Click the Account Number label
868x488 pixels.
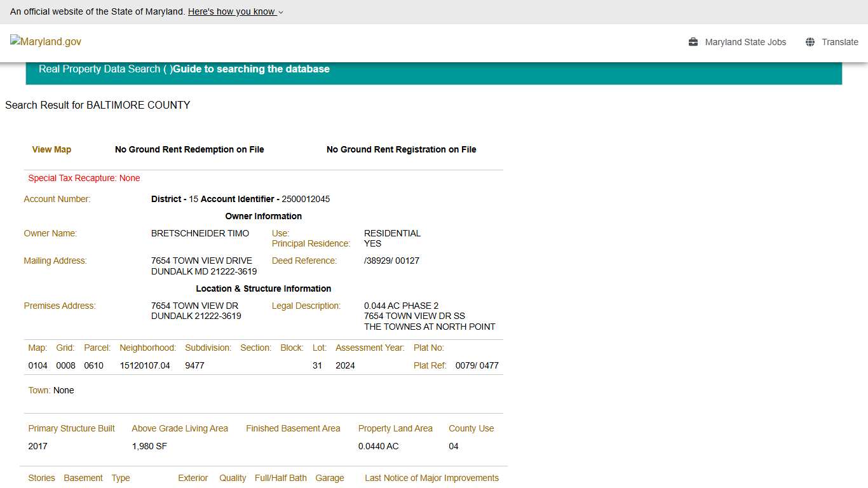pyautogui.click(x=57, y=199)
